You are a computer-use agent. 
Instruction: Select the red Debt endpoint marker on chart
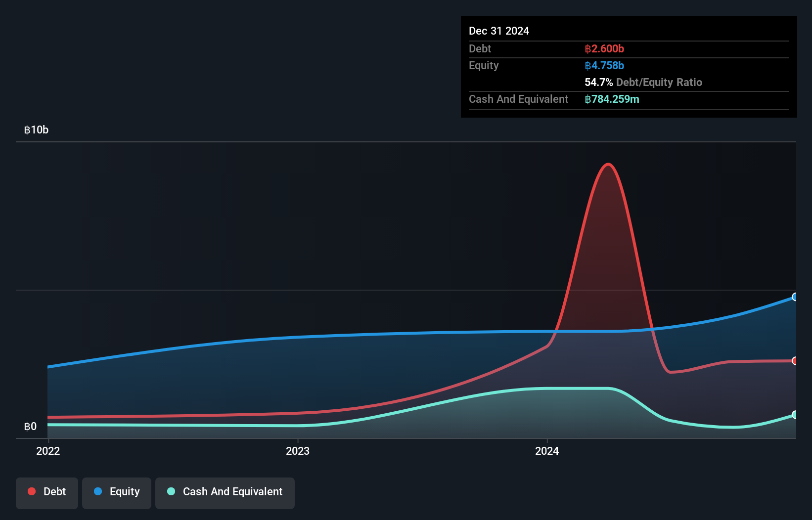[x=795, y=361]
